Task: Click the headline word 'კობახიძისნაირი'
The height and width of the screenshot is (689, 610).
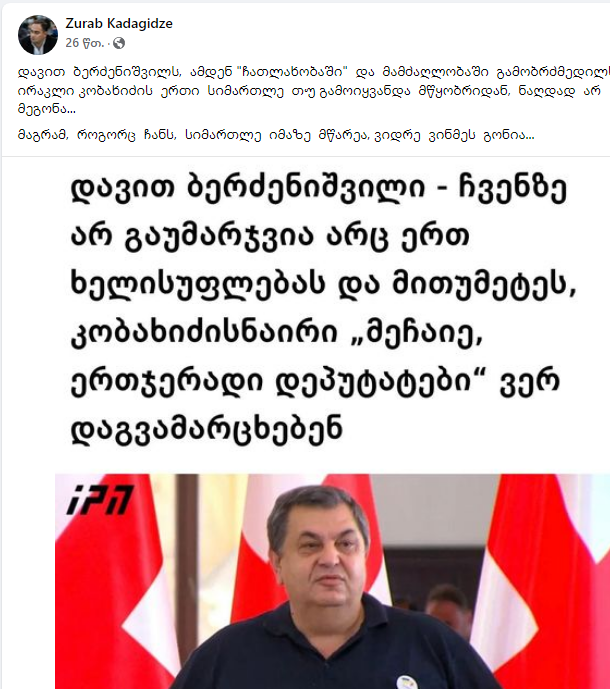Action: [x=204, y=334]
